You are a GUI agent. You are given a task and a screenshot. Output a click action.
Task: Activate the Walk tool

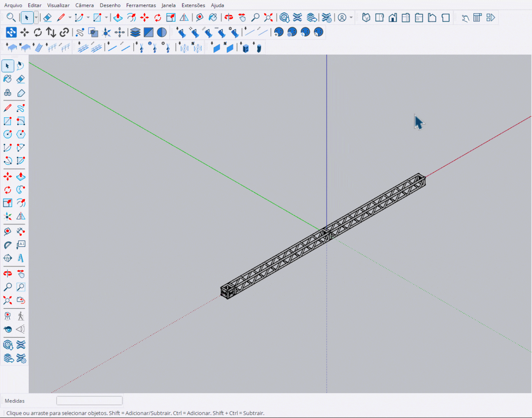tap(21, 315)
